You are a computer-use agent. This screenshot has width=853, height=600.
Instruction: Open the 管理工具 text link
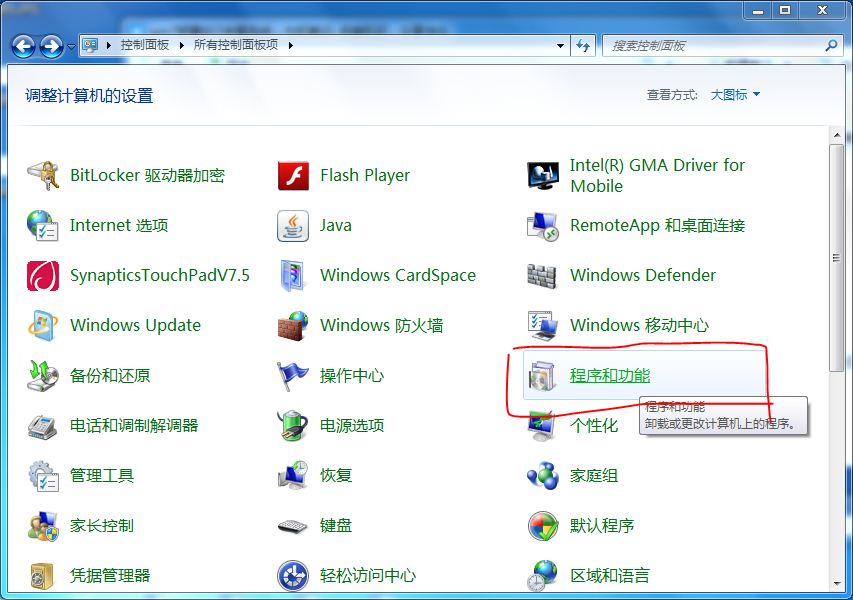pos(102,476)
